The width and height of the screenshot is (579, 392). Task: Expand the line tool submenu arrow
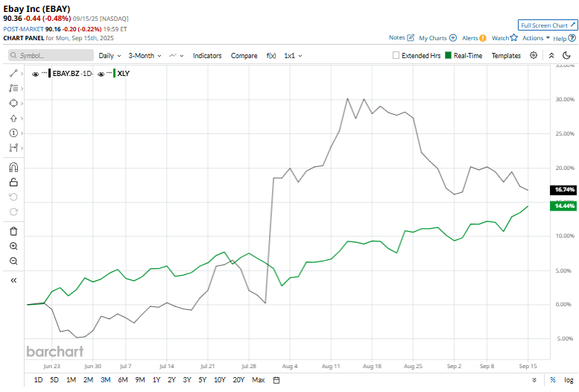pyautogui.click(x=22, y=74)
